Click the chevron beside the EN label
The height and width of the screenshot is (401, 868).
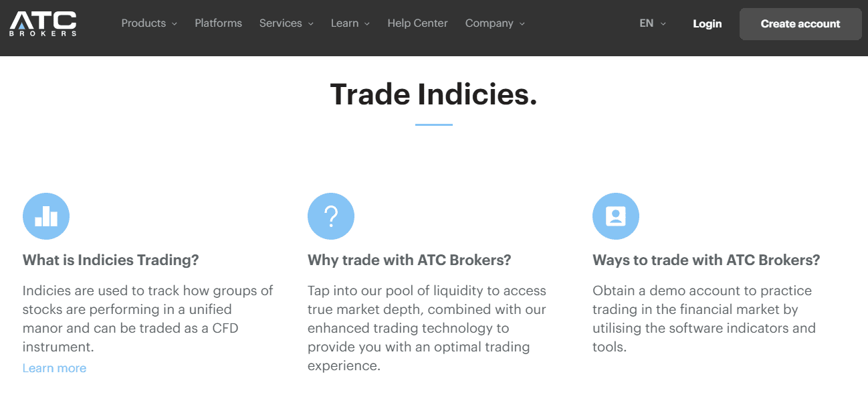[x=663, y=23]
